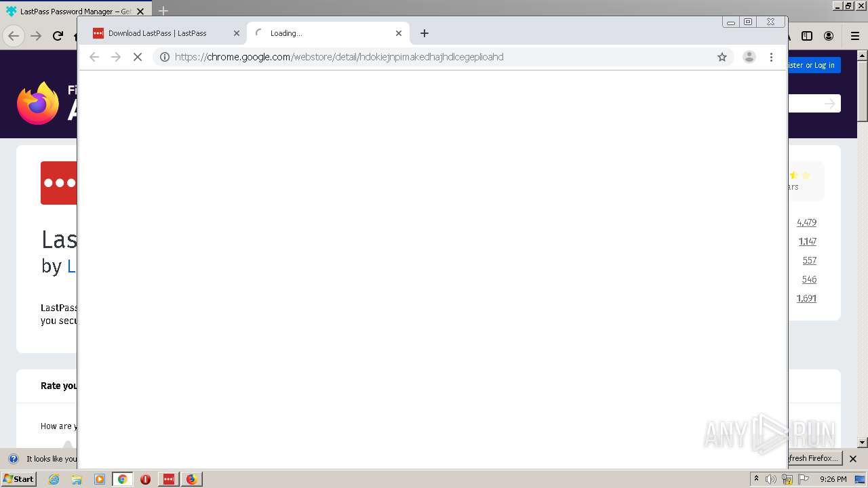The width and height of the screenshot is (868, 488).
Task: Bookmark this page with the star icon
Action: [722, 57]
